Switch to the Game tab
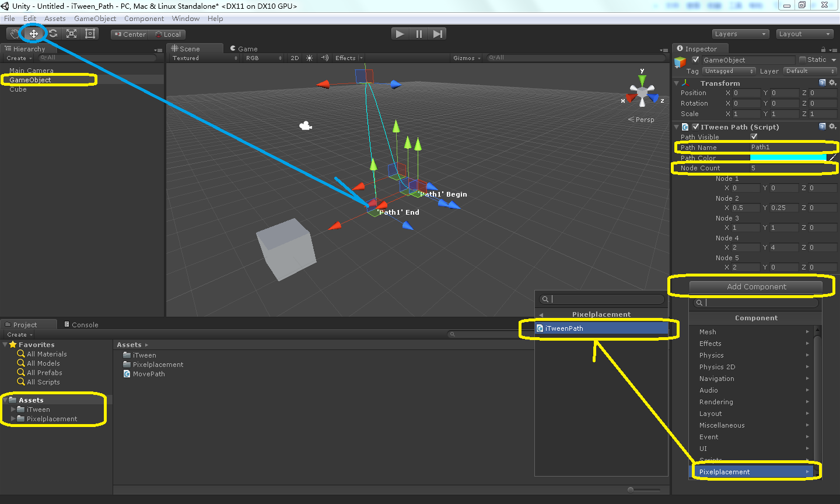The width and height of the screenshot is (840, 504). [x=244, y=49]
